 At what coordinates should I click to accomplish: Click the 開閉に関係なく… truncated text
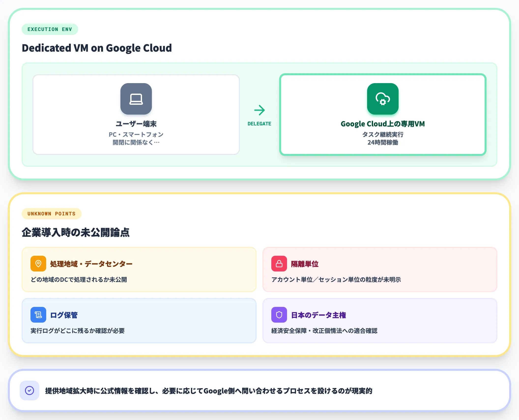point(136,142)
